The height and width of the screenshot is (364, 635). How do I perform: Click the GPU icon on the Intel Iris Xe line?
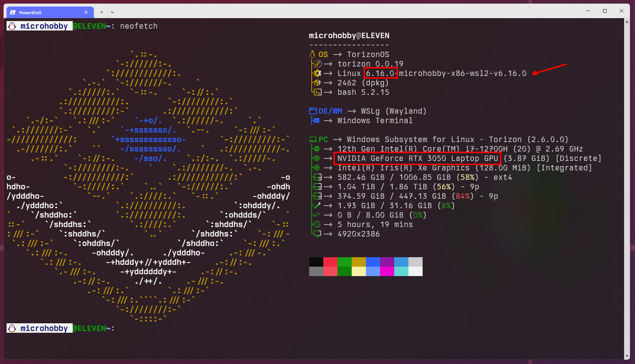click(x=317, y=168)
